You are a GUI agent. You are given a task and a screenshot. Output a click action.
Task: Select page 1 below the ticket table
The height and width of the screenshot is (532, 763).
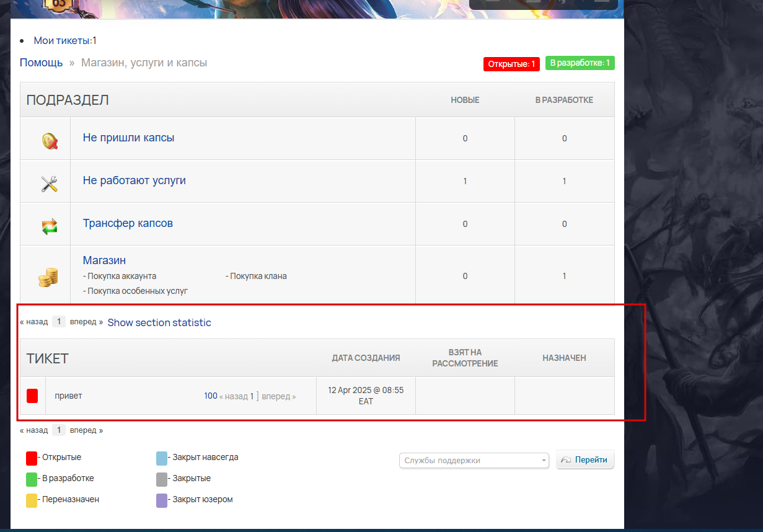59,430
